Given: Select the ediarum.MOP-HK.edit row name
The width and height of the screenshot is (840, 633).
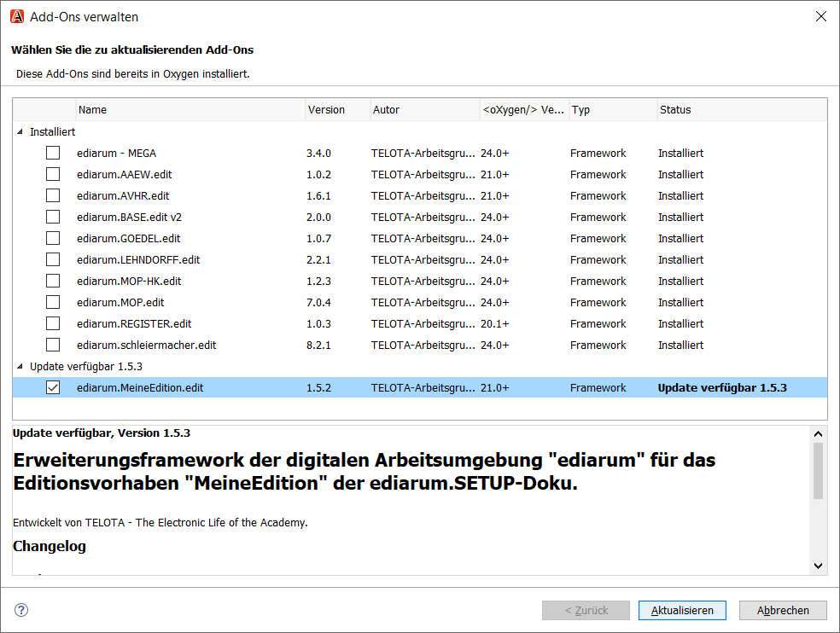Looking at the screenshot, I should point(129,282).
